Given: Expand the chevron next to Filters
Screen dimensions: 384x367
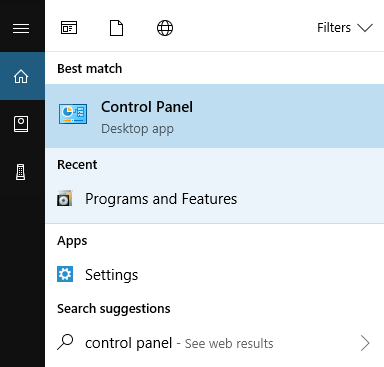Looking at the screenshot, I should coord(365,28).
